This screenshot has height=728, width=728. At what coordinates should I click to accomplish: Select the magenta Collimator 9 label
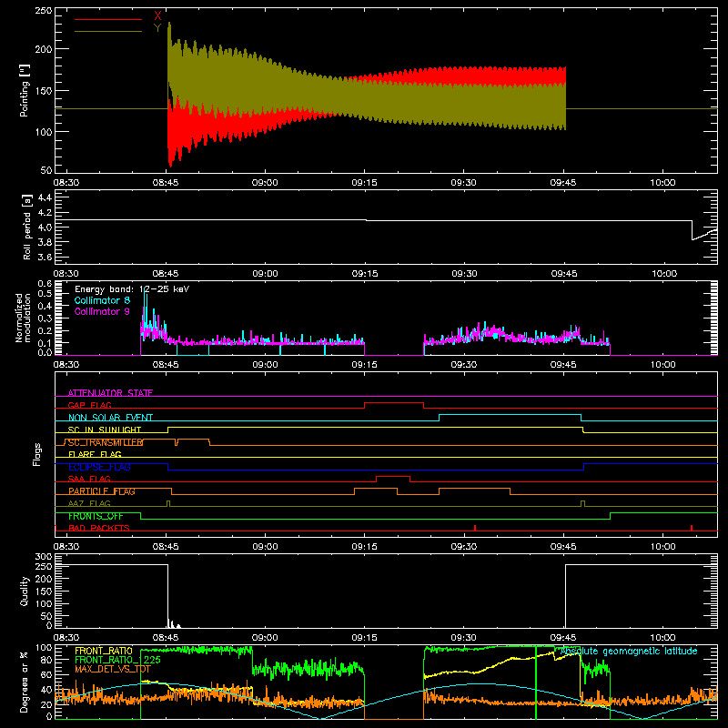pyautogui.click(x=102, y=311)
